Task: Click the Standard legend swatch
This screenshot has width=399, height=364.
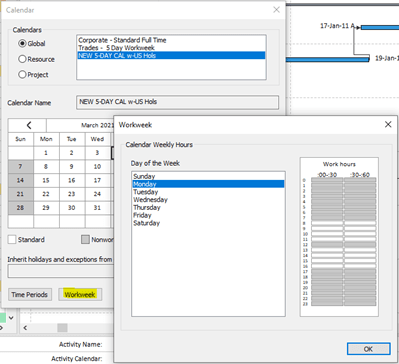Action: (12, 239)
